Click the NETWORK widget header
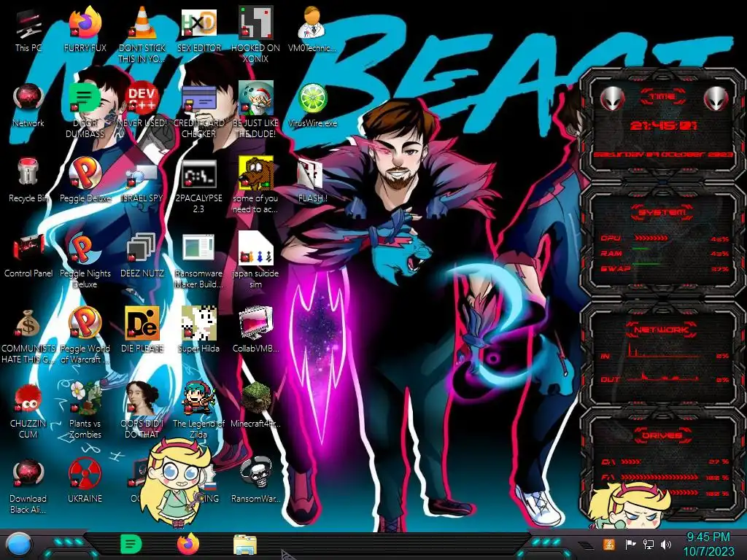This screenshot has width=747, height=560. (662, 330)
